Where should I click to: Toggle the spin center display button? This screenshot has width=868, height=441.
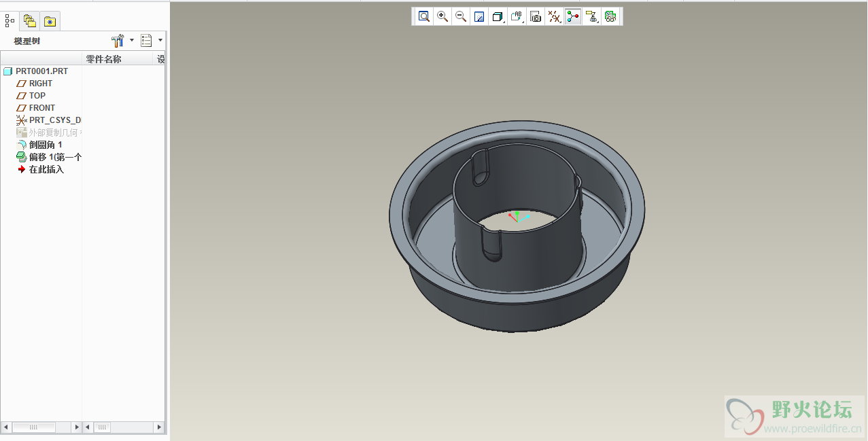tap(573, 16)
